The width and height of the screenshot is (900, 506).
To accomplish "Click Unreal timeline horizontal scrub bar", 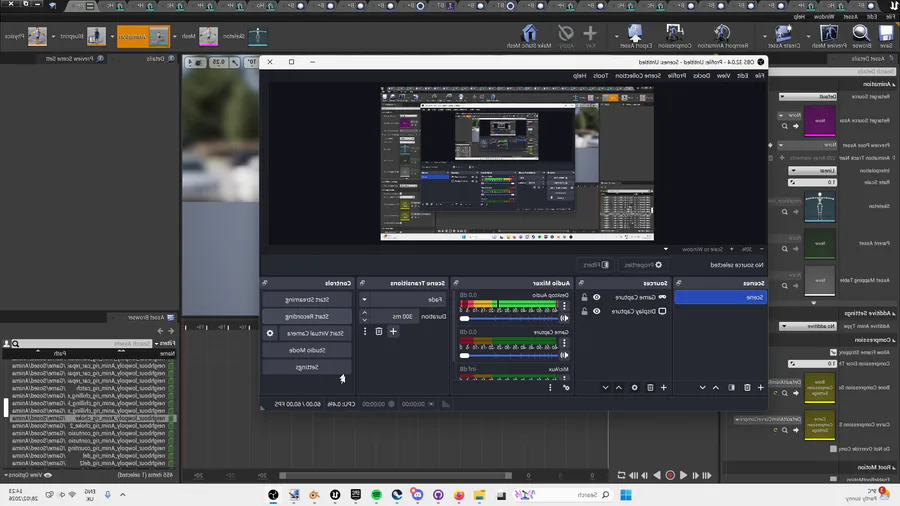I will point(395,475).
